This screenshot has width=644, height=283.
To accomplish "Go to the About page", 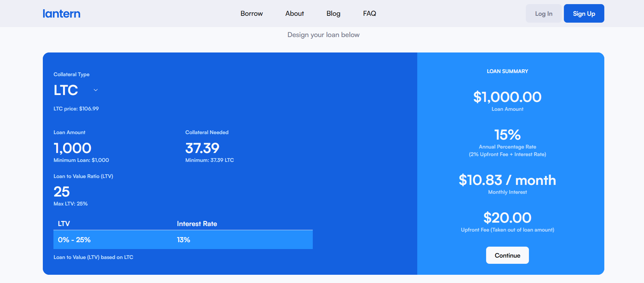I will coord(295,13).
